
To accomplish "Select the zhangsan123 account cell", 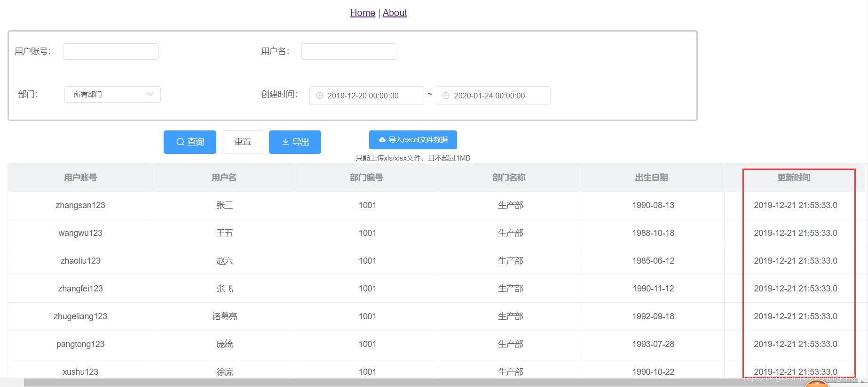I will [x=80, y=205].
